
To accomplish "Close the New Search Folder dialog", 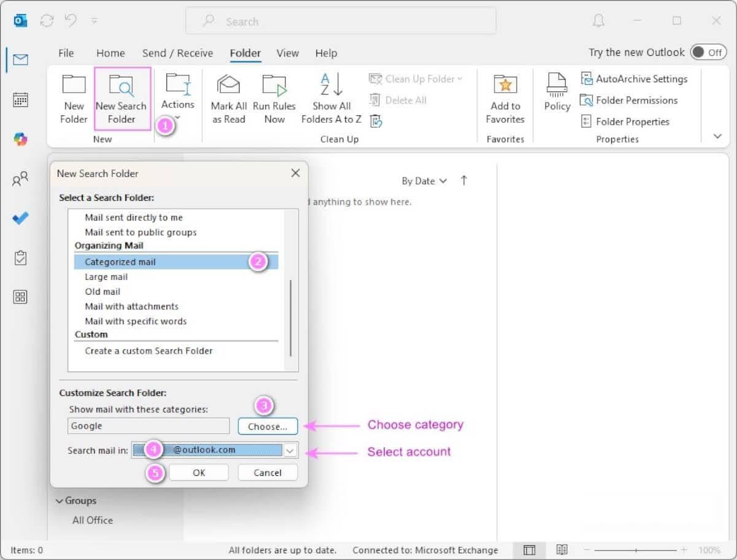I will pos(295,173).
